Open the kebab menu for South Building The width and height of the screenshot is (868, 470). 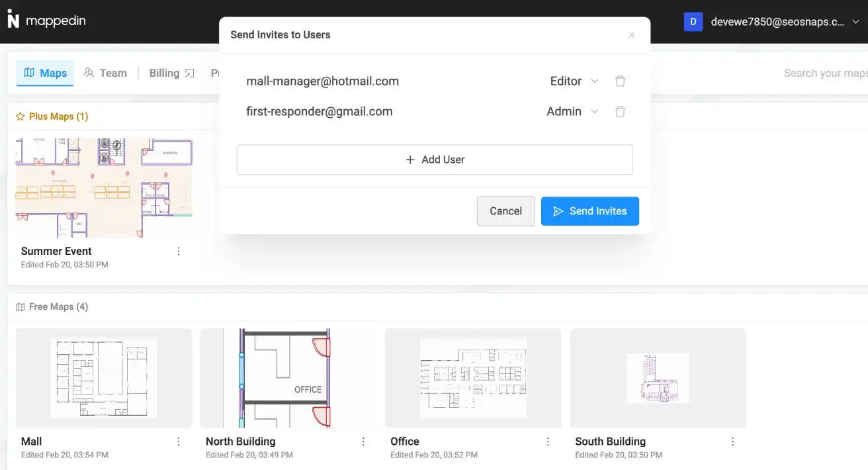(x=732, y=441)
